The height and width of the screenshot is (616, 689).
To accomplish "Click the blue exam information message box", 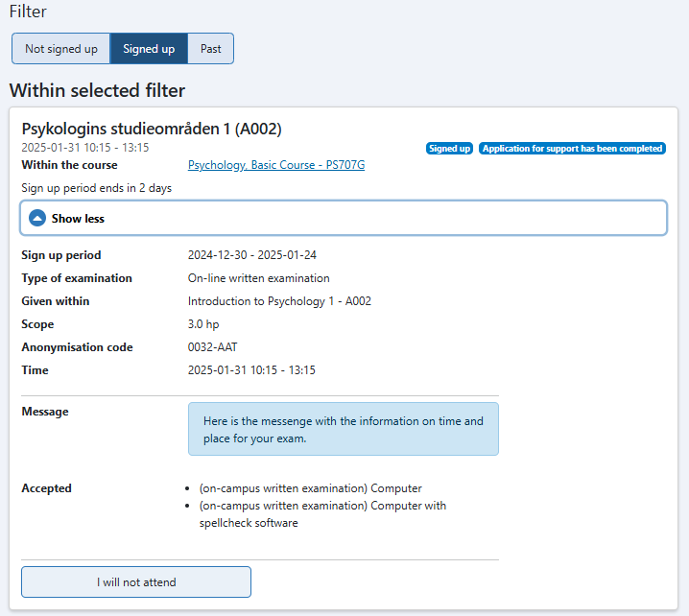I will tap(343, 429).
